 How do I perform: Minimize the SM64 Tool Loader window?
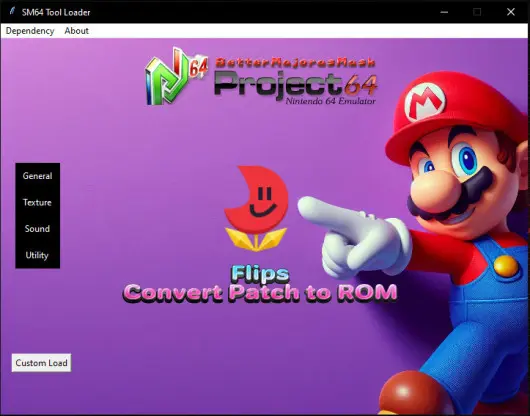coord(444,12)
